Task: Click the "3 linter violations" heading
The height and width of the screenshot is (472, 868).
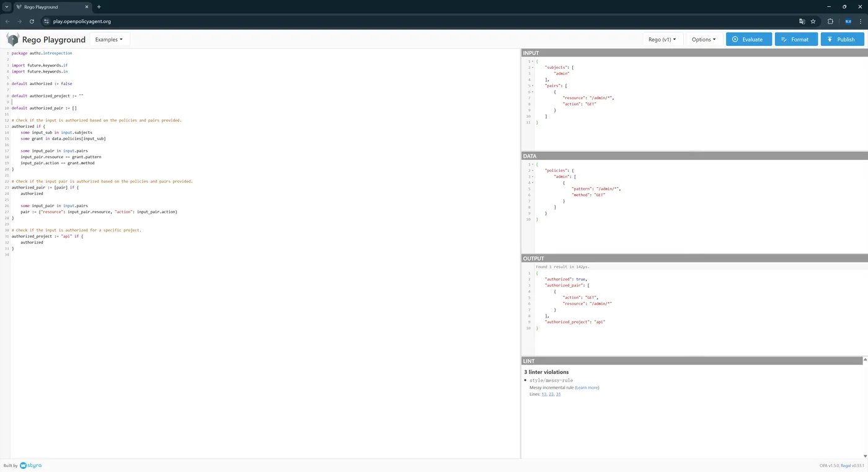Action: (546, 372)
